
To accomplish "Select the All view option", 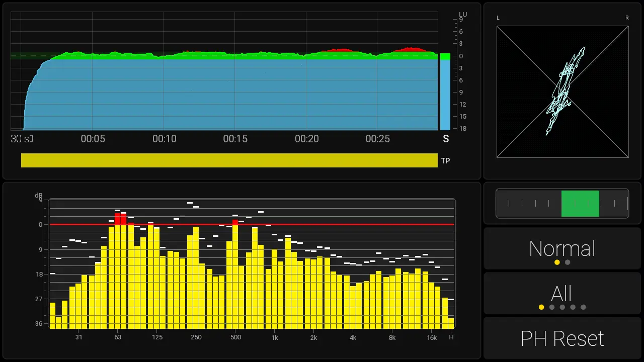I will coord(562,294).
